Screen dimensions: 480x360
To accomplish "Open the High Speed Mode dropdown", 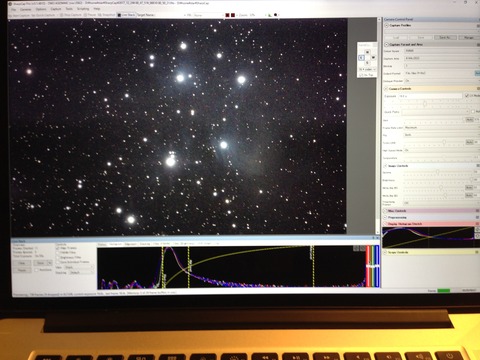I will tap(442, 150).
